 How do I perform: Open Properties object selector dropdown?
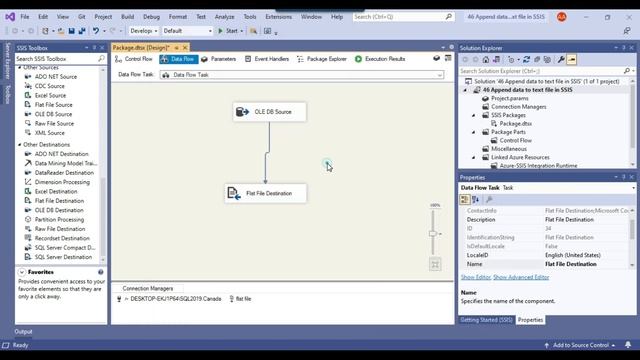coord(633,188)
